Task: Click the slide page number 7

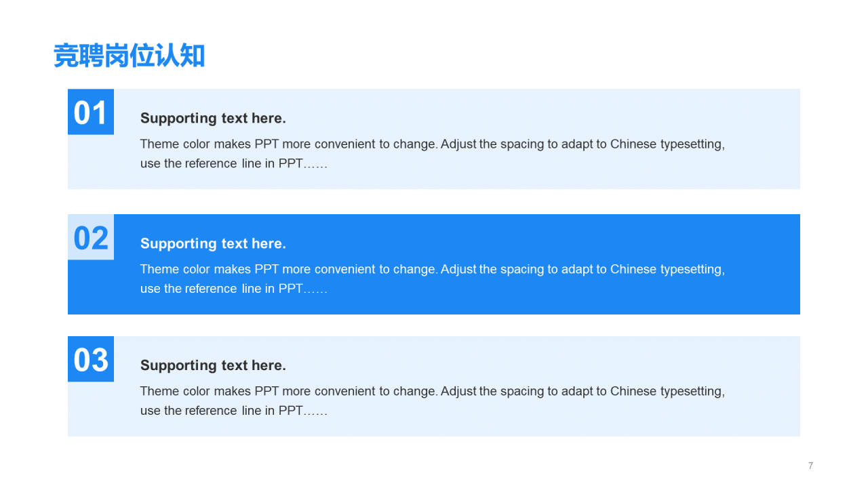Action: [x=811, y=466]
